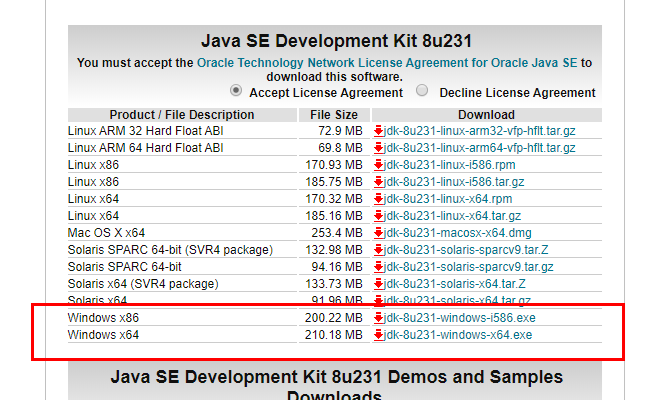
Task: Download jdk-8u231-solaris-sparcv9.tar.gz file
Action: (468, 267)
